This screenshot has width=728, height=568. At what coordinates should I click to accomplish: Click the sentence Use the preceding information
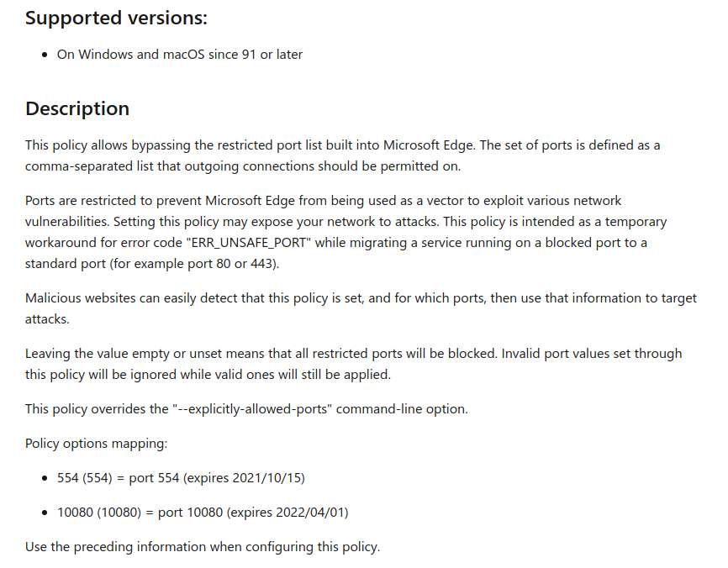point(203,547)
